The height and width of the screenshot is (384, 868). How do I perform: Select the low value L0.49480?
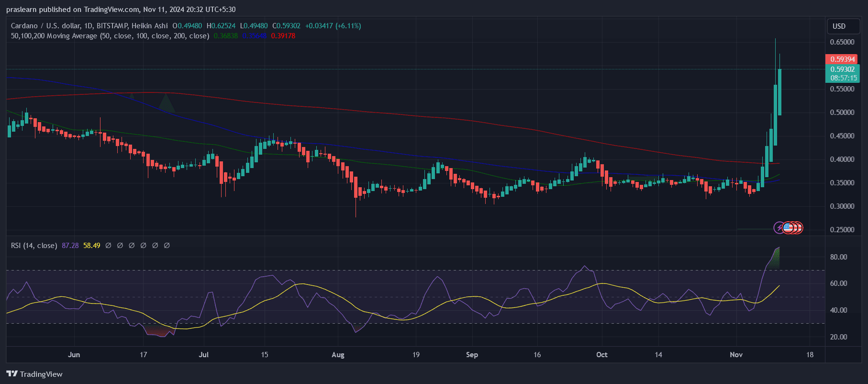pos(254,26)
